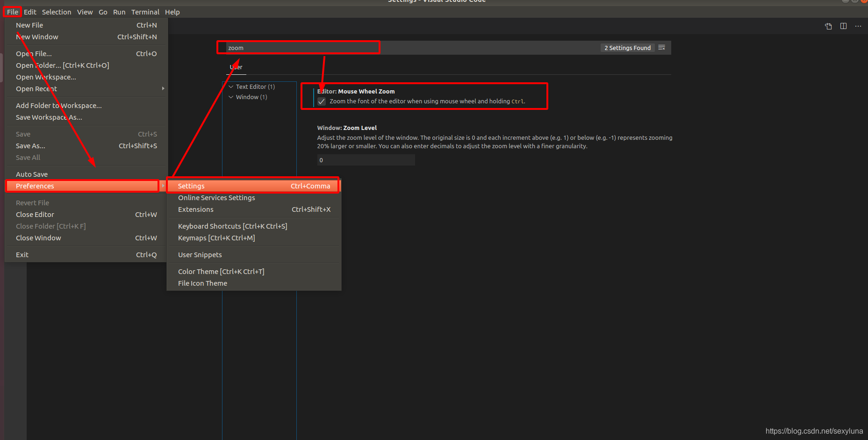Image resolution: width=868 pixels, height=440 pixels.
Task: Split the editor to the right
Action: pyautogui.click(x=843, y=26)
